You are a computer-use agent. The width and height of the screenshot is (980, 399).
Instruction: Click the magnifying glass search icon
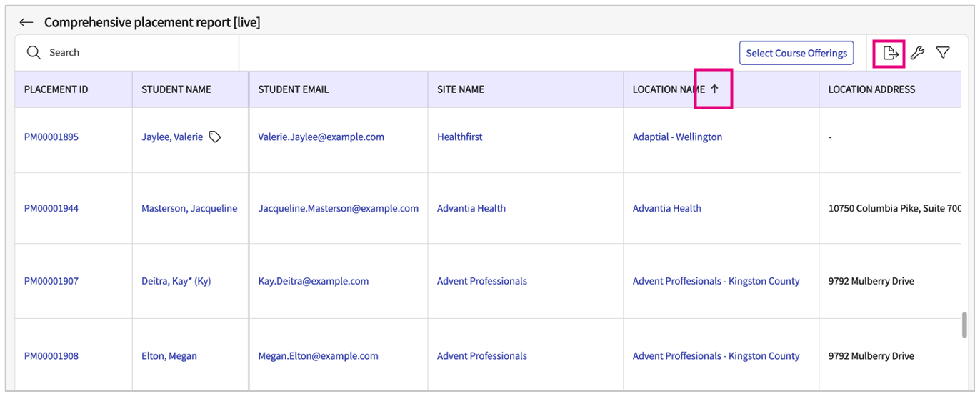click(34, 53)
